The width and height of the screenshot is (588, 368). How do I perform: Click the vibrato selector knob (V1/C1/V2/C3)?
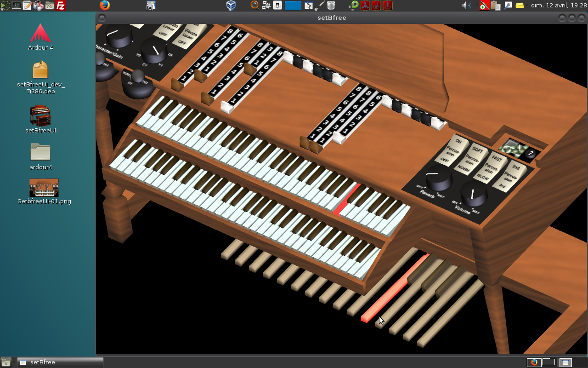pyautogui.click(x=154, y=50)
